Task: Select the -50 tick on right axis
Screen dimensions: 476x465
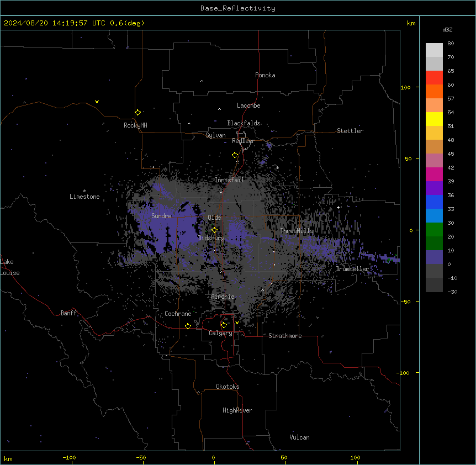Action: [x=405, y=302]
